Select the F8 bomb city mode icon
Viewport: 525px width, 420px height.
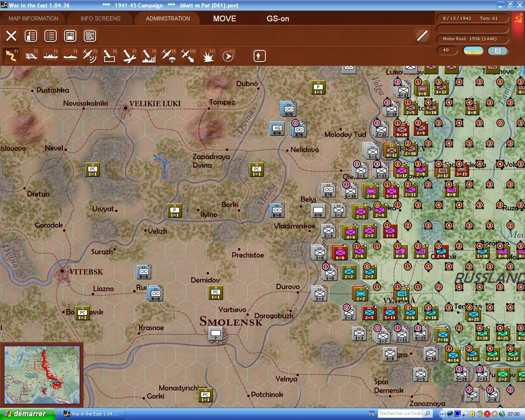(x=149, y=55)
